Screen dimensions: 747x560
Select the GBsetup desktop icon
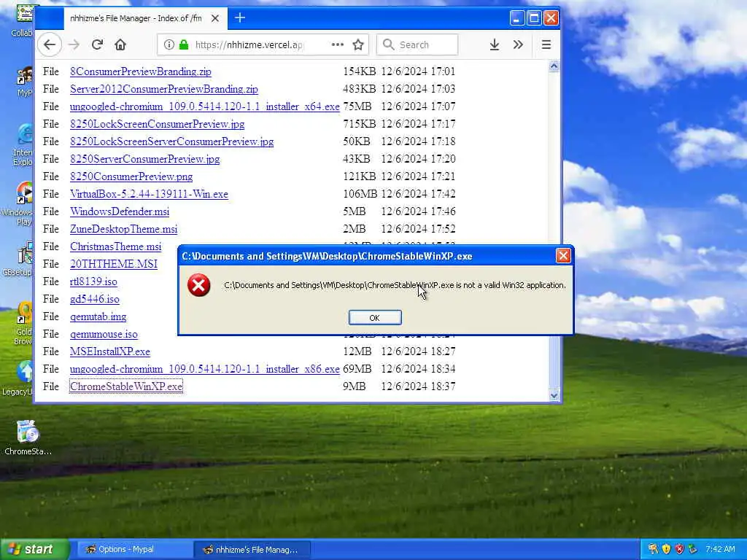point(19,260)
